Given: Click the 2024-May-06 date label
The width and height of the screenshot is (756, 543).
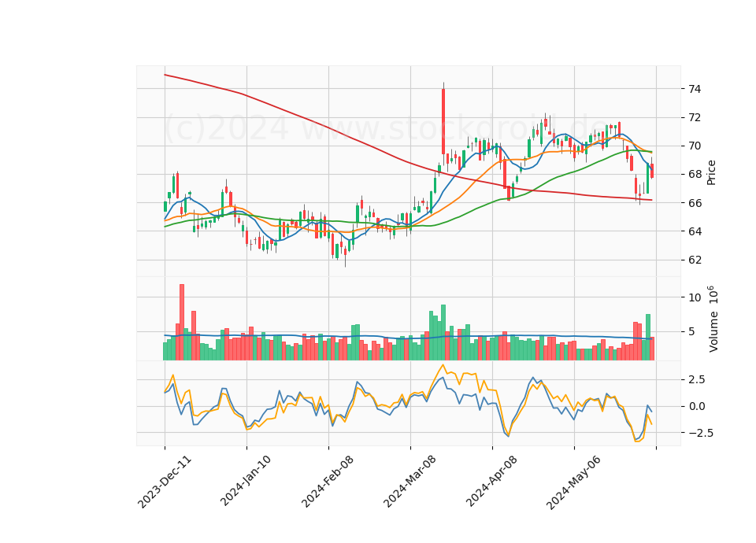Looking at the screenshot, I should point(573,482).
